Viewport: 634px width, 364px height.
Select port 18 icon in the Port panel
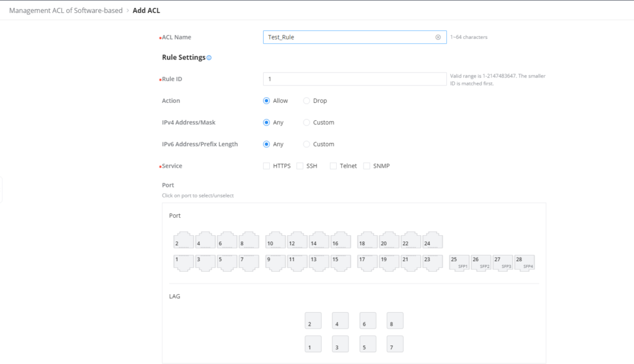pos(367,240)
